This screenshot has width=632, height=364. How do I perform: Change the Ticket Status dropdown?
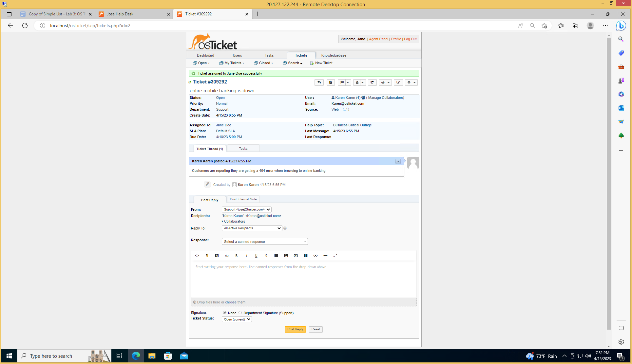coord(236,319)
